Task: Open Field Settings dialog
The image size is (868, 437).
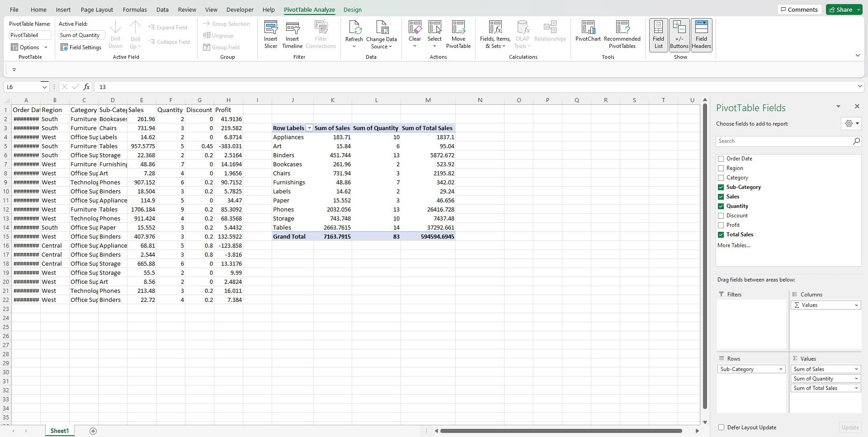Action: [x=81, y=47]
